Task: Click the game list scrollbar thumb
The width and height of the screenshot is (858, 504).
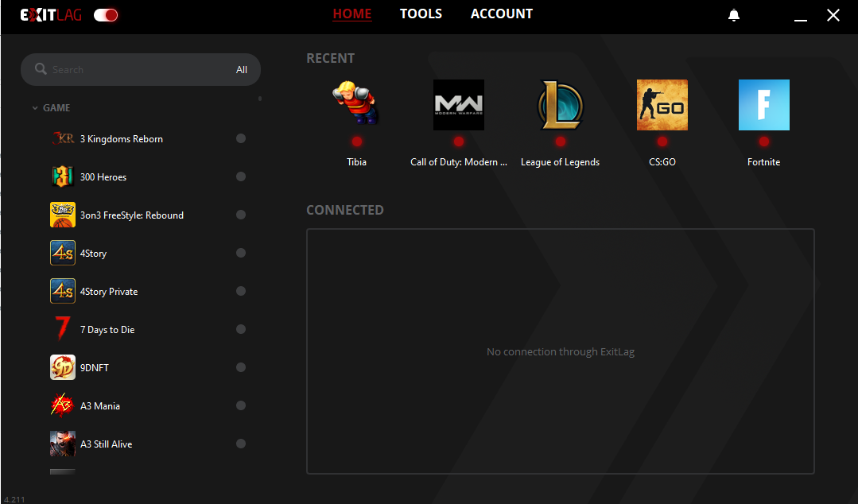Action: tap(260, 99)
